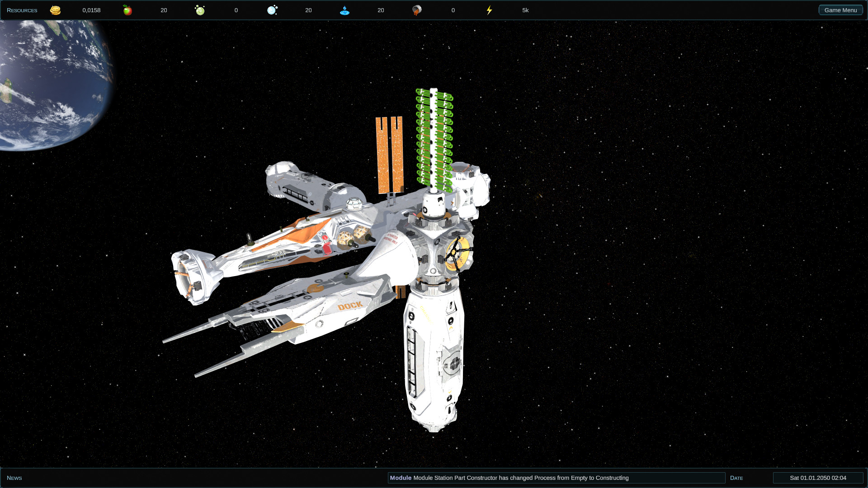Click the blue water droplet icon
868x488 pixels.
(344, 10)
